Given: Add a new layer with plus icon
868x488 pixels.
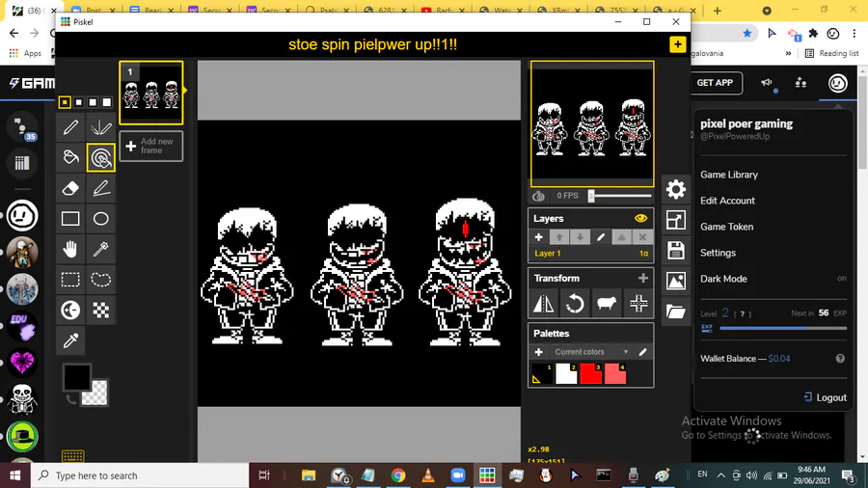Looking at the screenshot, I should (x=538, y=237).
